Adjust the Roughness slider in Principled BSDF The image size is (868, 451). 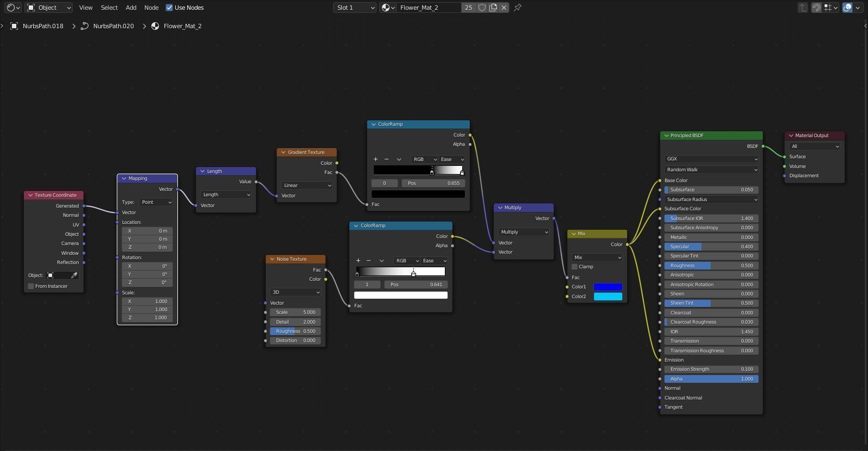point(711,266)
